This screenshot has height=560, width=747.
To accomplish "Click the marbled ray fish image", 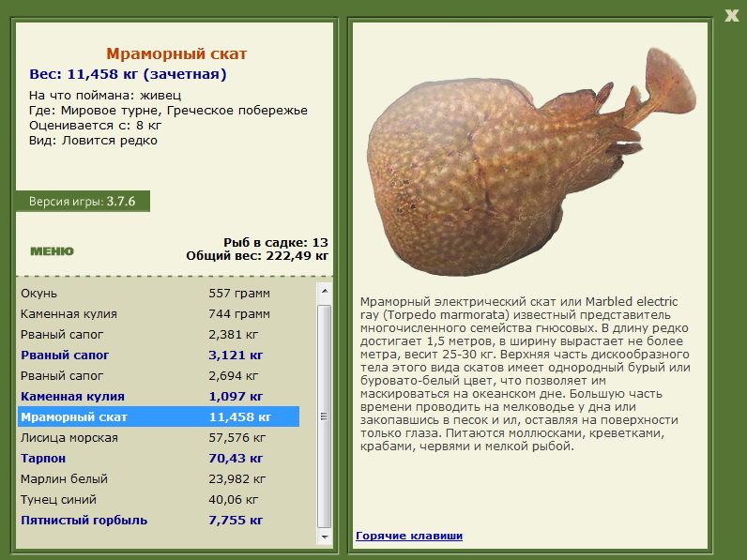I will (x=530, y=162).
